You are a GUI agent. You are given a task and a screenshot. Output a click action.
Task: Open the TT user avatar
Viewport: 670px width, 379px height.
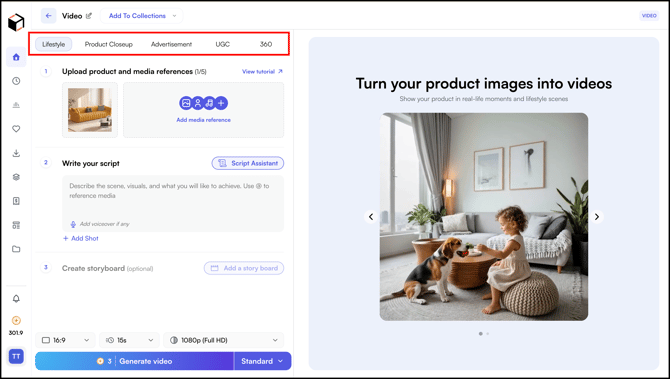(16, 356)
